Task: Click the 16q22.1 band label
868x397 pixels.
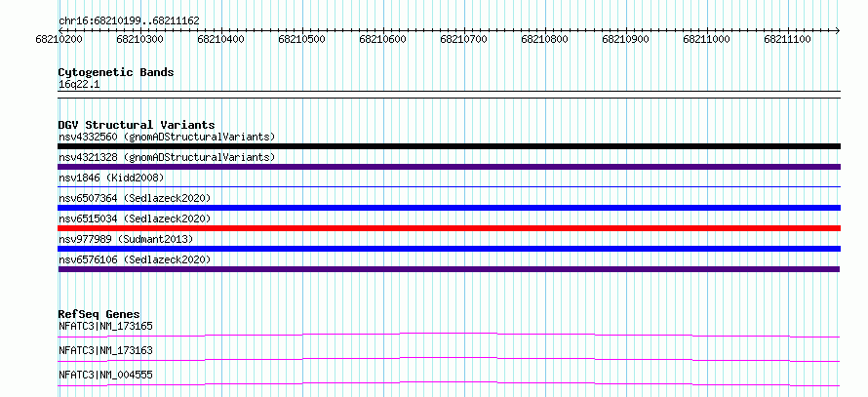Action: click(x=79, y=85)
